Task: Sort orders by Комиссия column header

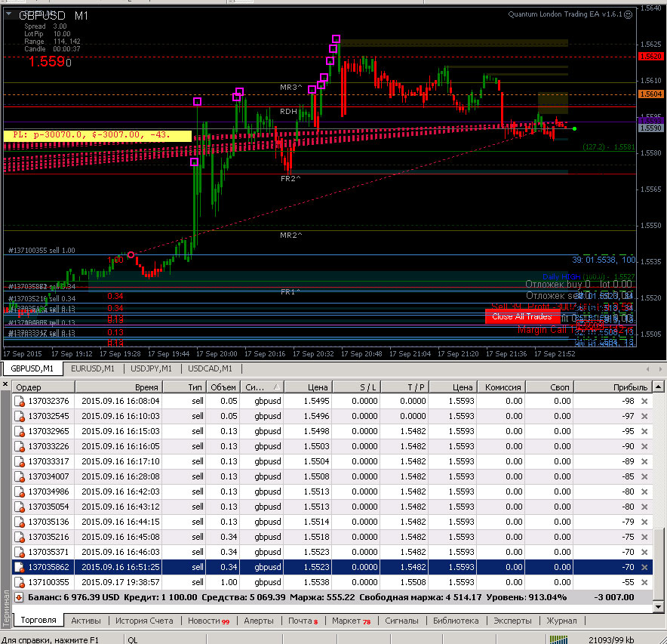Action: pyautogui.click(x=501, y=387)
